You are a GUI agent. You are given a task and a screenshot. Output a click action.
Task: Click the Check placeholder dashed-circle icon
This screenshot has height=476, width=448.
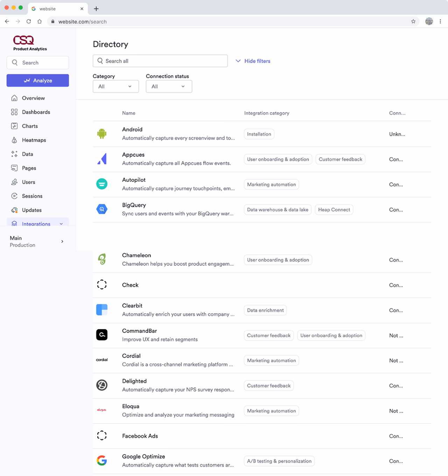102,285
